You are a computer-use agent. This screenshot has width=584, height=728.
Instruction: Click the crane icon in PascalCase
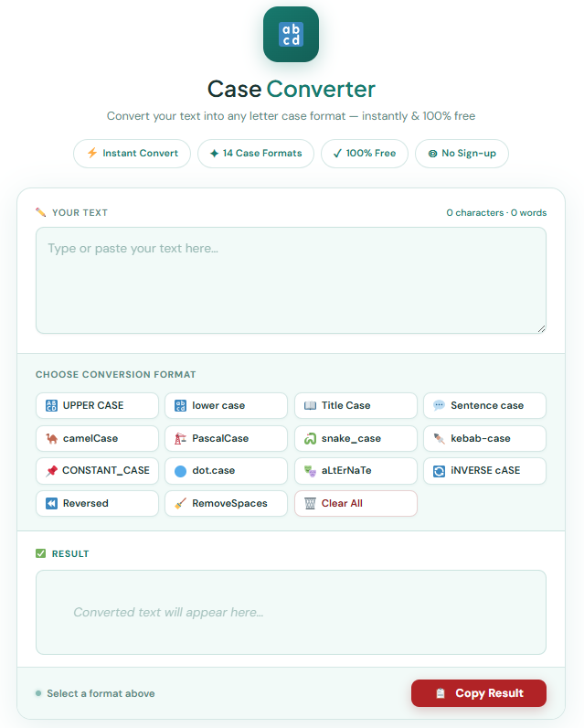(180, 438)
